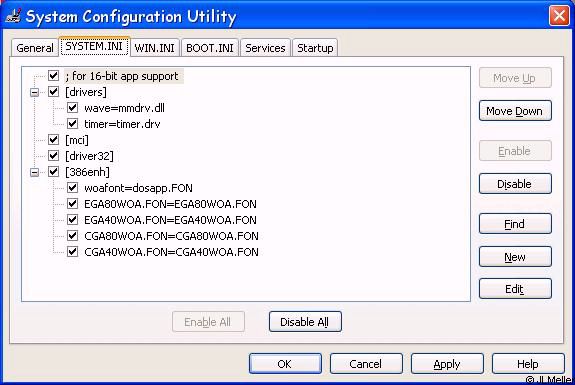This screenshot has width=575, height=385.
Task: Confirm changes with the OK button
Action: (x=285, y=364)
